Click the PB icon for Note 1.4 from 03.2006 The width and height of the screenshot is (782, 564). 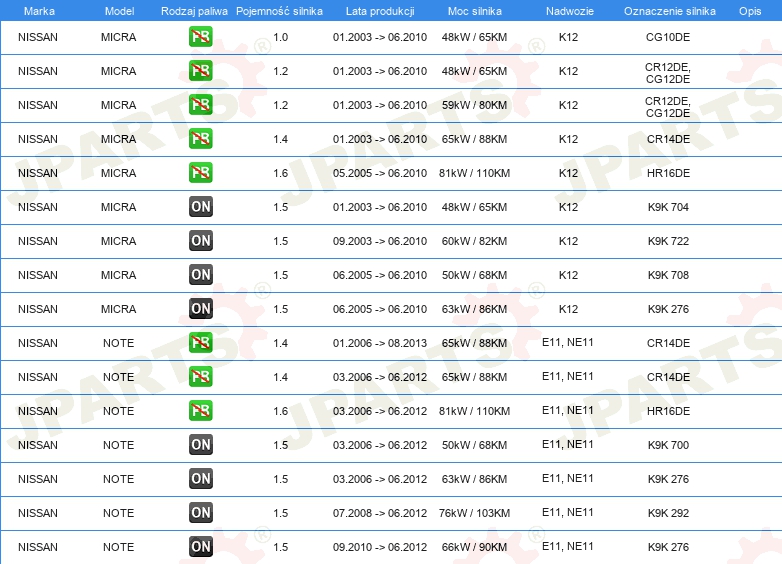coord(200,376)
